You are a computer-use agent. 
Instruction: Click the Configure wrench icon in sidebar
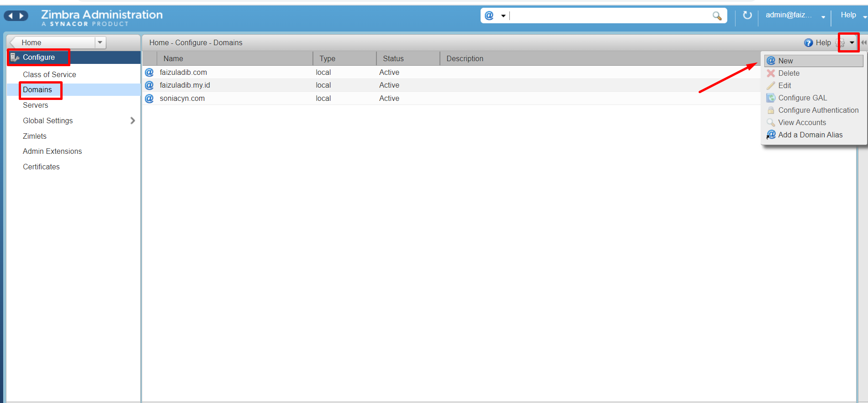(15, 58)
